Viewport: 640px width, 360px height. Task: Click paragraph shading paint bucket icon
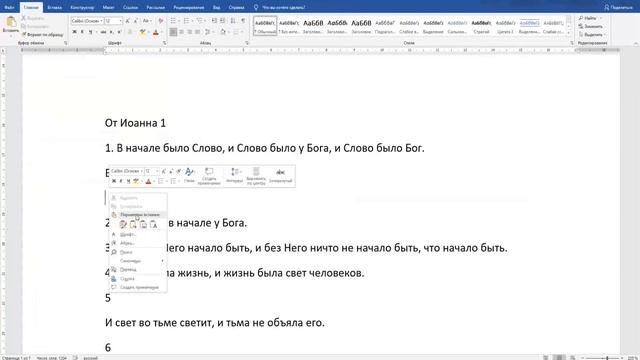(x=223, y=32)
